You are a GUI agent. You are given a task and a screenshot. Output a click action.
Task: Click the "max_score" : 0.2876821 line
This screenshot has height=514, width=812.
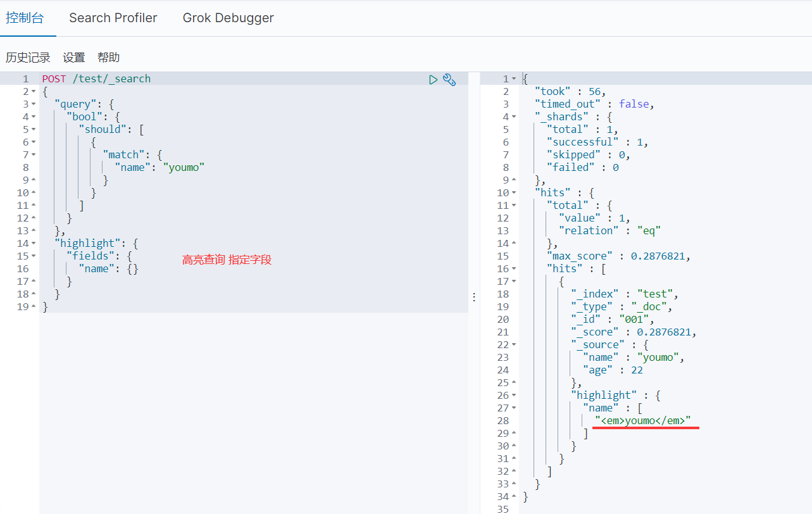(618, 256)
